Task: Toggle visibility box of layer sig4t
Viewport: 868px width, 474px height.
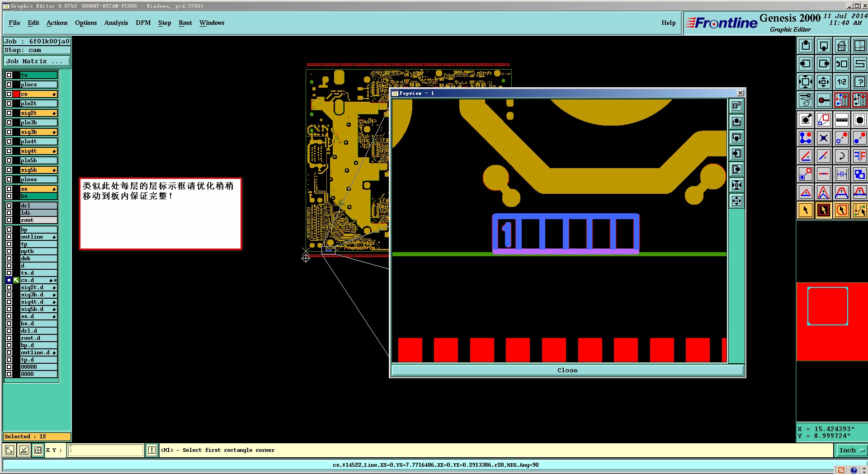Action: (x=9, y=151)
